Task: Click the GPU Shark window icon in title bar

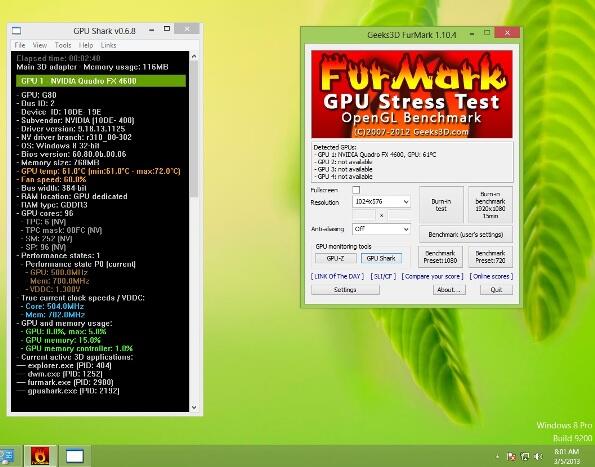Action: tap(17, 31)
